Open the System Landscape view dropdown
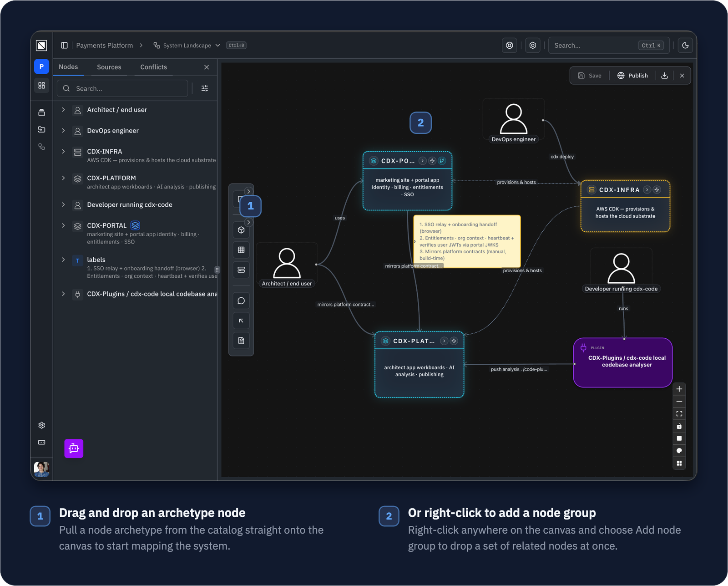Viewport: 728px width, 586px height. tap(187, 46)
